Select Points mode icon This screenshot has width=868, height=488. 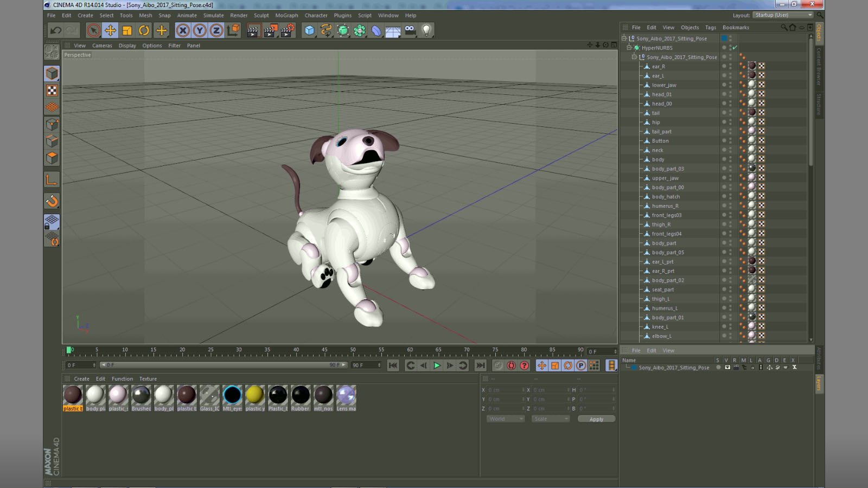52,124
